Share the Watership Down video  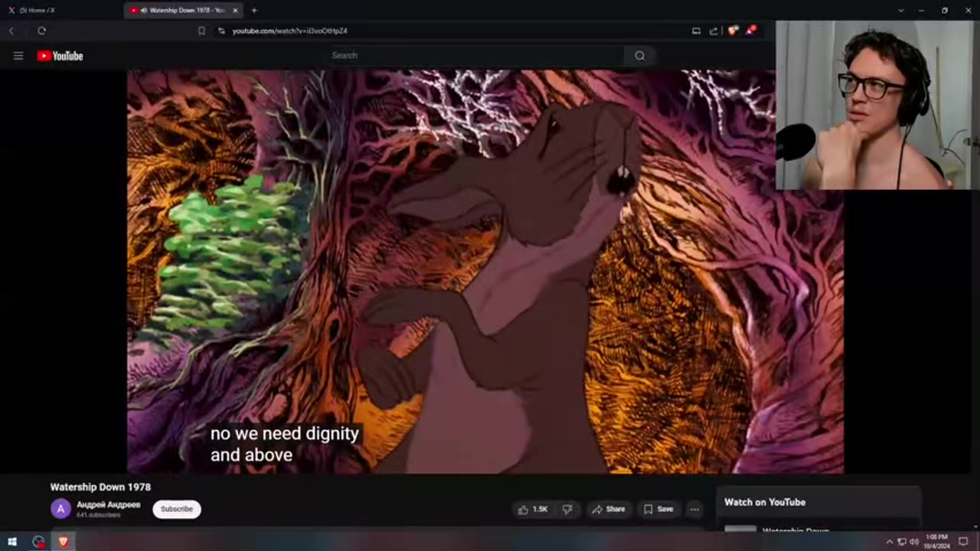click(x=608, y=509)
